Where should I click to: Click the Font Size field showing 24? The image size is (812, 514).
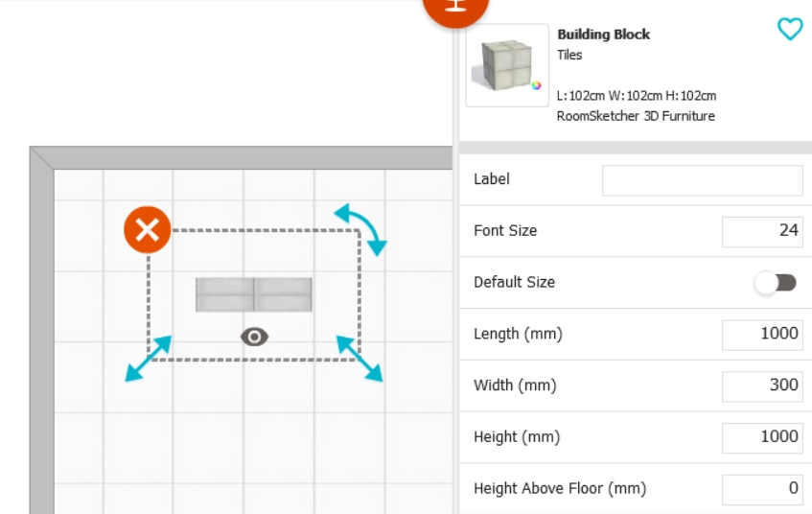[x=762, y=232]
